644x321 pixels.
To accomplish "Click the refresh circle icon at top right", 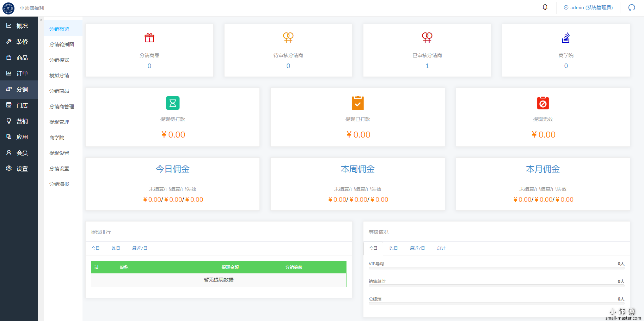I will (632, 7).
